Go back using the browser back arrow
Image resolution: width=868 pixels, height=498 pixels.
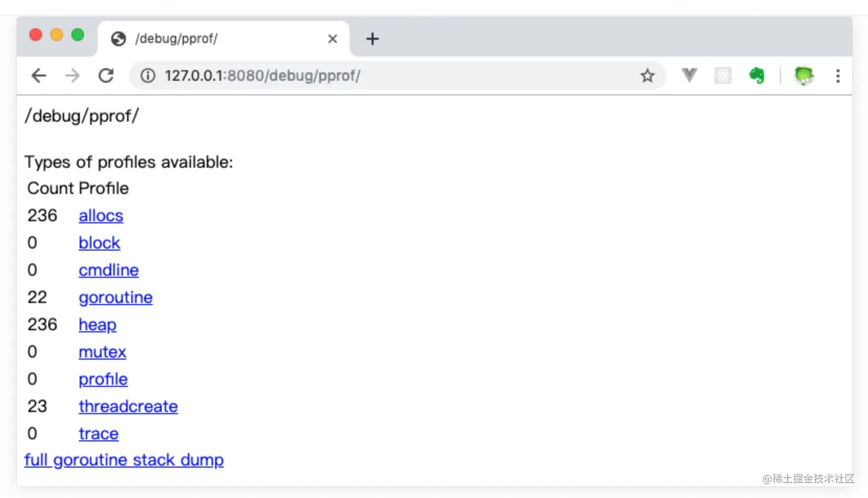tap(38, 76)
